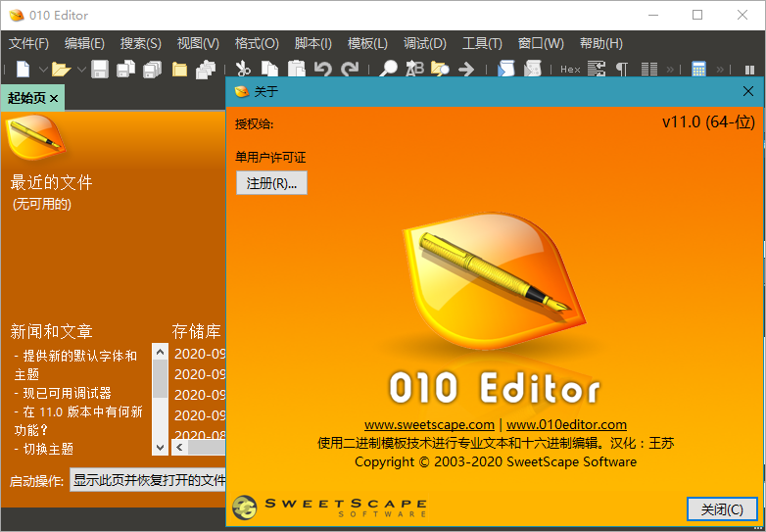
Task: Select the 起始页 tab
Action: click(x=26, y=98)
